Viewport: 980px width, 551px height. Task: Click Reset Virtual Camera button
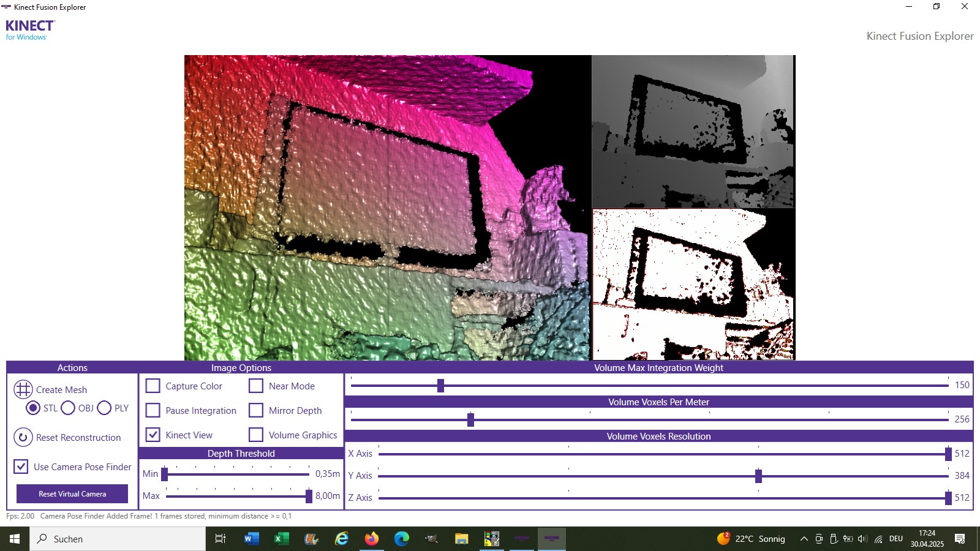72,493
